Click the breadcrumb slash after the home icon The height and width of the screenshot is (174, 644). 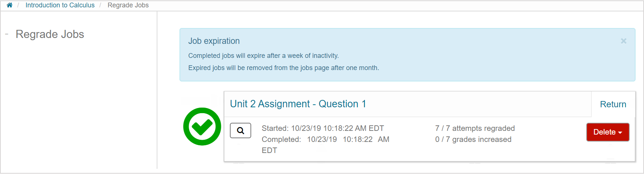pos(18,5)
